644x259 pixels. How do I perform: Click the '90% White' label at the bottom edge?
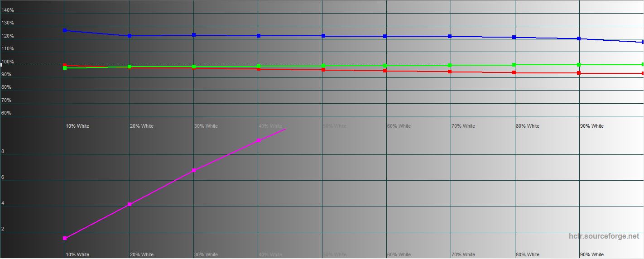[592, 254]
